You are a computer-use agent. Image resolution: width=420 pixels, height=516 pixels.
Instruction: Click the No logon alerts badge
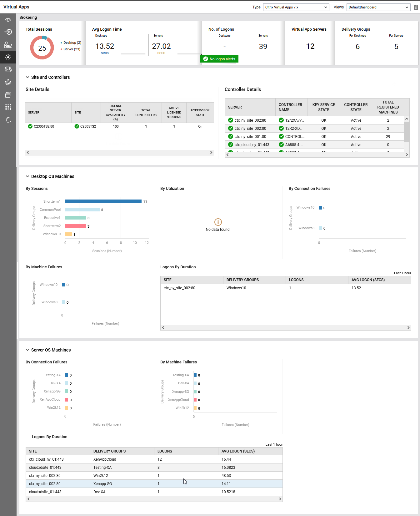click(219, 59)
